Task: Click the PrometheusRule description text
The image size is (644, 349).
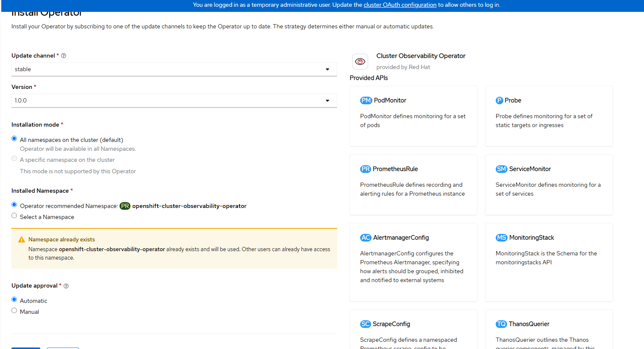Action: 412,189
